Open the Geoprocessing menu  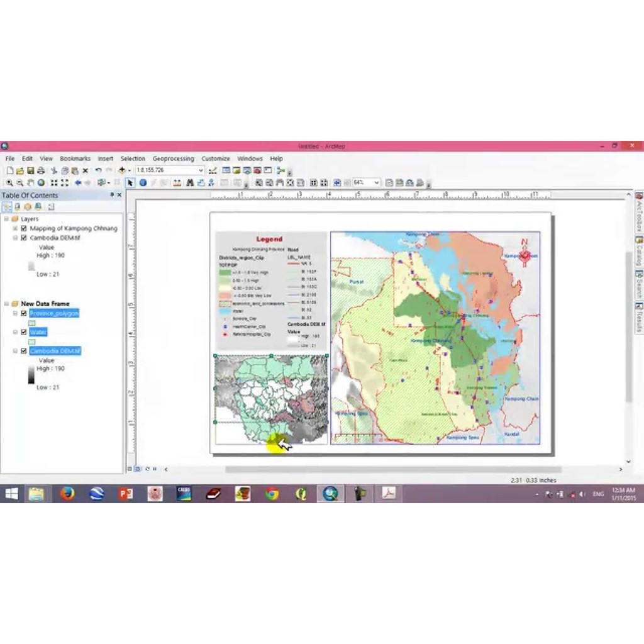pyautogui.click(x=173, y=158)
